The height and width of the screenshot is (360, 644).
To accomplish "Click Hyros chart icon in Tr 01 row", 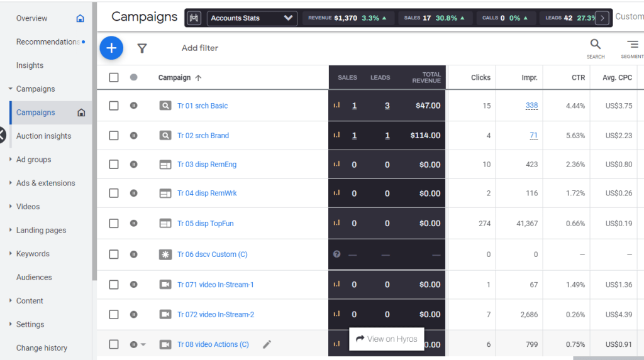I will tap(336, 106).
